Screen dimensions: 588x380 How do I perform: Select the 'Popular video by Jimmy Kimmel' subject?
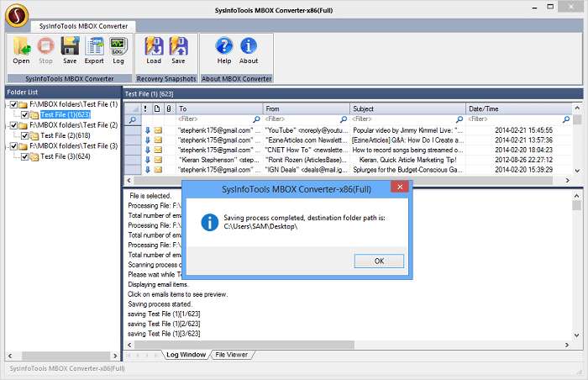tap(407, 130)
